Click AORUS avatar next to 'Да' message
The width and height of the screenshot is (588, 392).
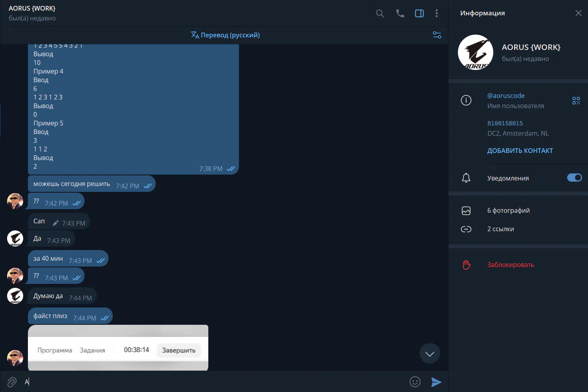tap(15, 238)
